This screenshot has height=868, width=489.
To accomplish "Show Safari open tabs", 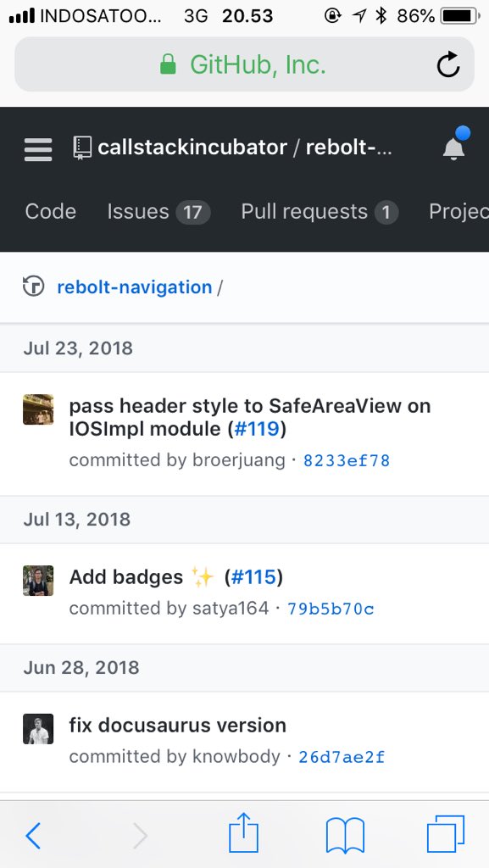I will pyautogui.click(x=445, y=834).
